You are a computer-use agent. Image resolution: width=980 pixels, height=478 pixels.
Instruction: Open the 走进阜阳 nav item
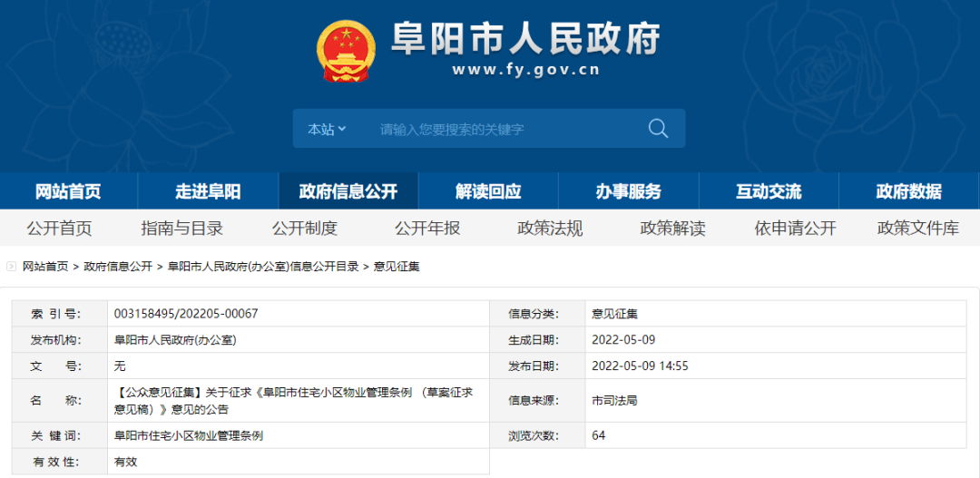point(208,191)
